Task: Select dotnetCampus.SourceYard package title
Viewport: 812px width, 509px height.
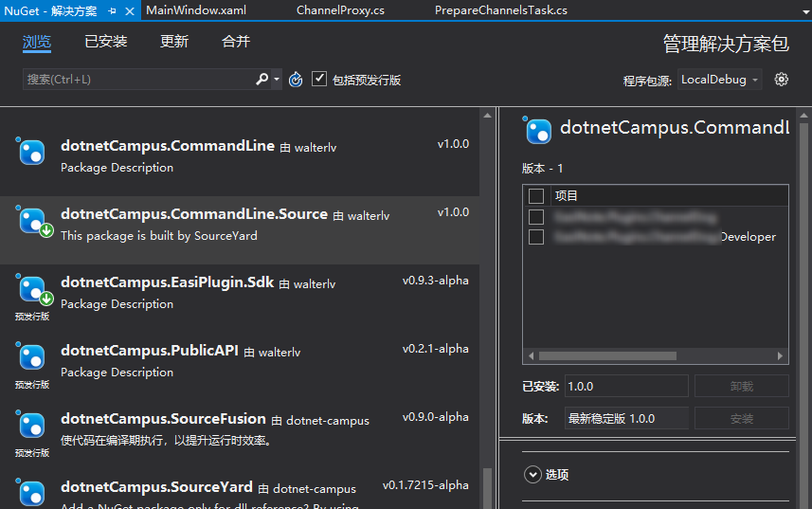Action: point(156,487)
